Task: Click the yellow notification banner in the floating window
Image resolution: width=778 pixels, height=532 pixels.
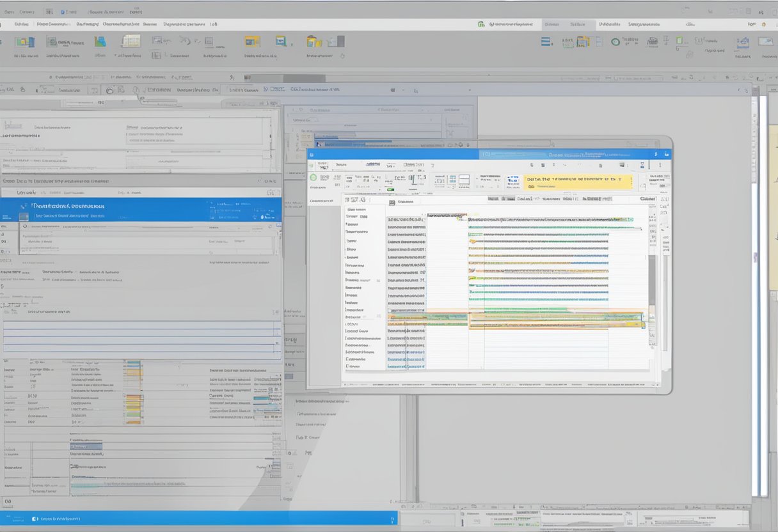Action: click(x=577, y=182)
